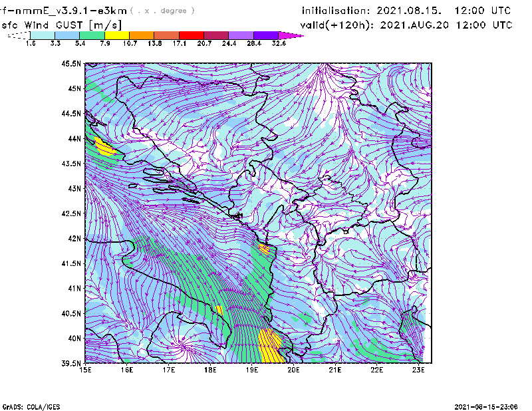The width and height of the screenshot is (532, 411).
Task: Click the legend value 17.1
Action: tap(180, 43)
